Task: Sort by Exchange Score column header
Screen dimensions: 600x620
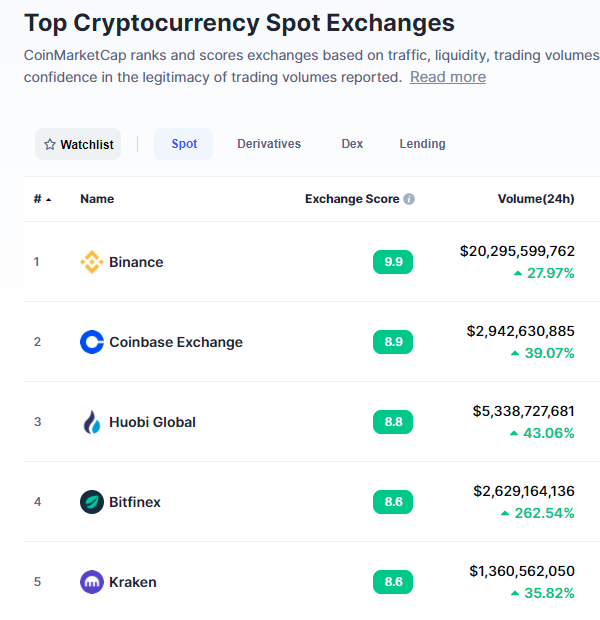Action: click(x=352, y=199)
